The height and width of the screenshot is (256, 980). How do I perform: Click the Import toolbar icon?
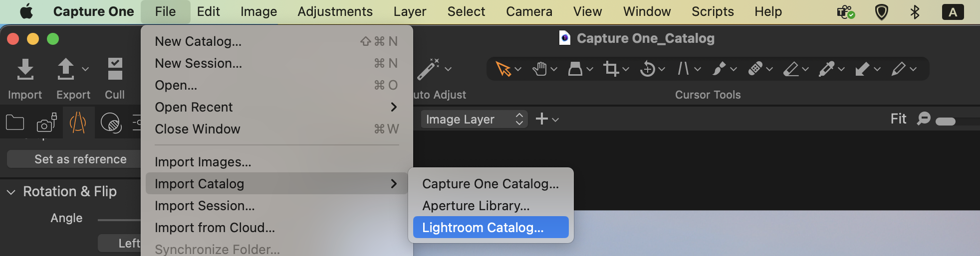point(25,70)
